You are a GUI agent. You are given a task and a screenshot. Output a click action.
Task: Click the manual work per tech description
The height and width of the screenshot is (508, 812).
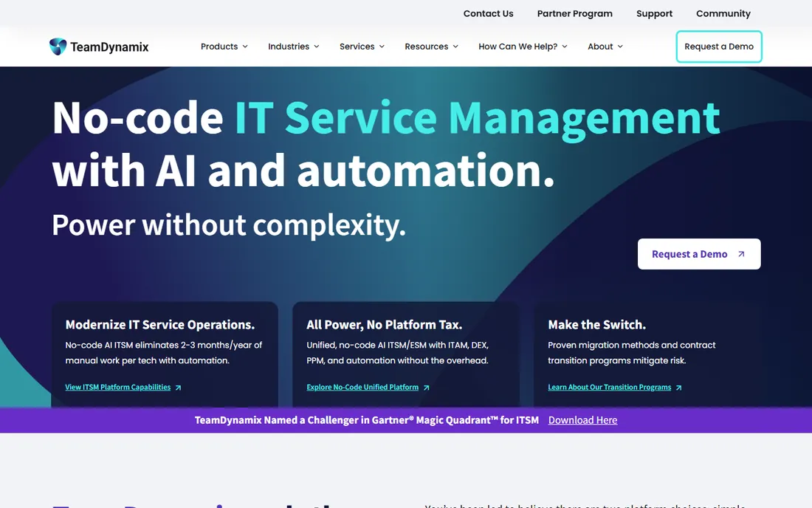click(x=164, y=353)
